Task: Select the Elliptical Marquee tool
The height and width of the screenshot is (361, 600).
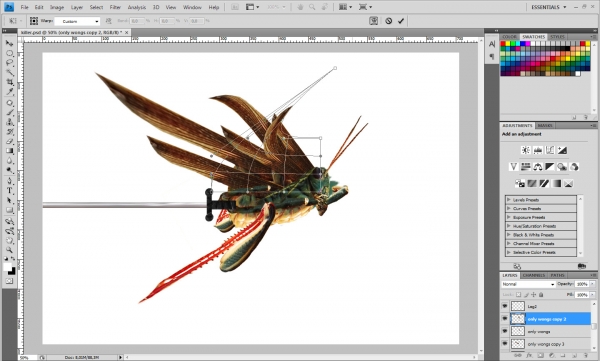Action: point(10,53)
